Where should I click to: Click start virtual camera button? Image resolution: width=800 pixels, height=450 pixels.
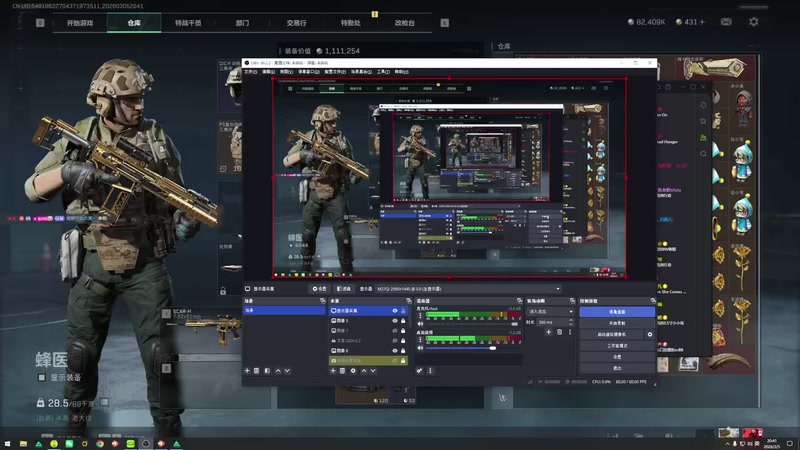tap(612, 335)
